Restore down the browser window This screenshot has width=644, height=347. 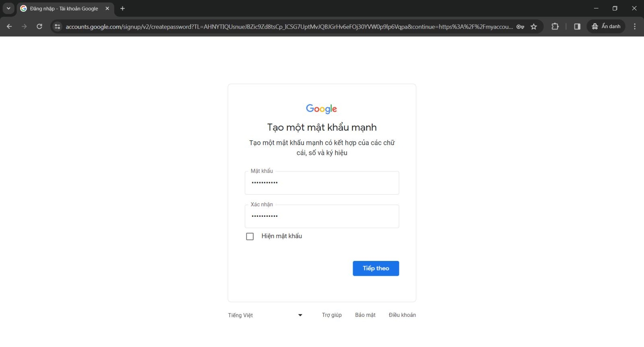(615, 8)
